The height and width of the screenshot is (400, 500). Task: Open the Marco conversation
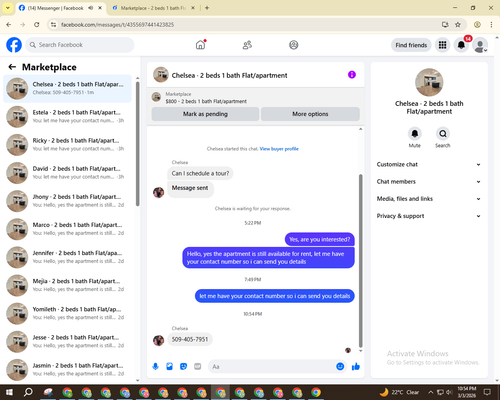67,229
